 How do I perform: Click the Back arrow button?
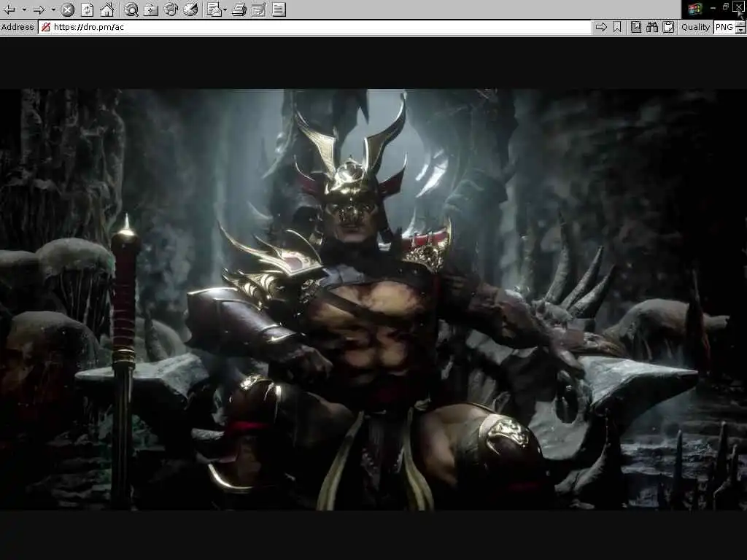pyautogui.click(x=9, y=9)
